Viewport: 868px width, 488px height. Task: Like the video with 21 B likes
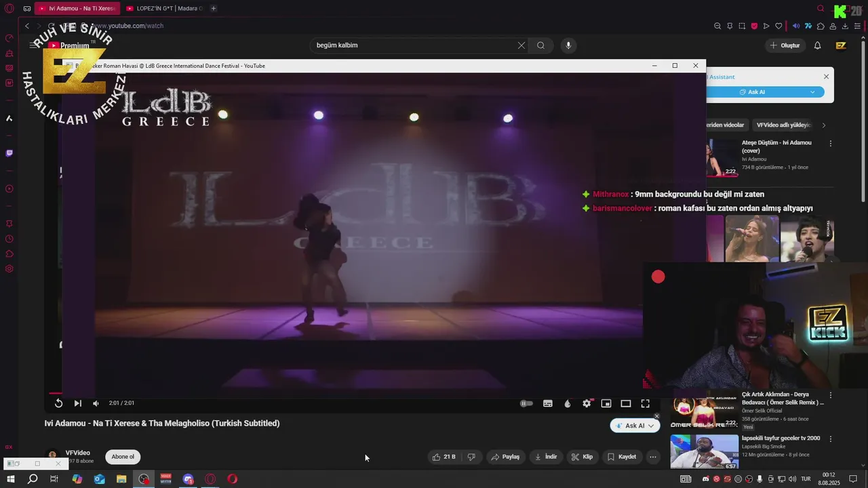(x=444, y=457)
